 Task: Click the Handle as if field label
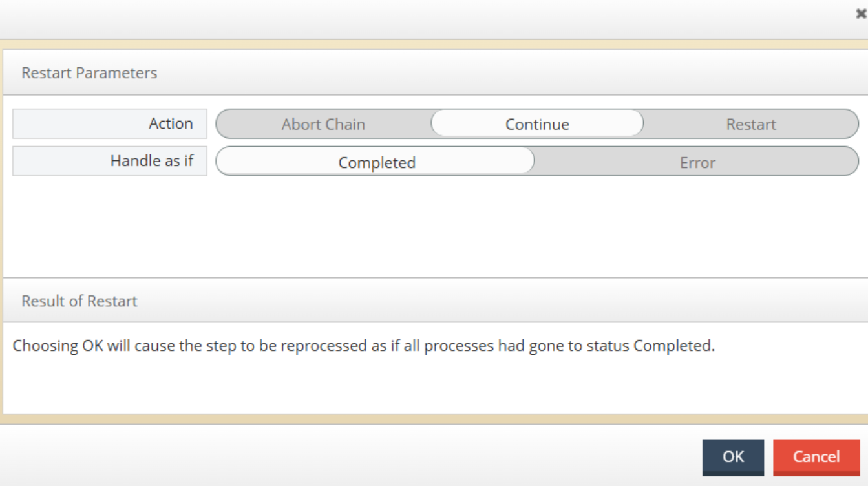click(110, 161)
